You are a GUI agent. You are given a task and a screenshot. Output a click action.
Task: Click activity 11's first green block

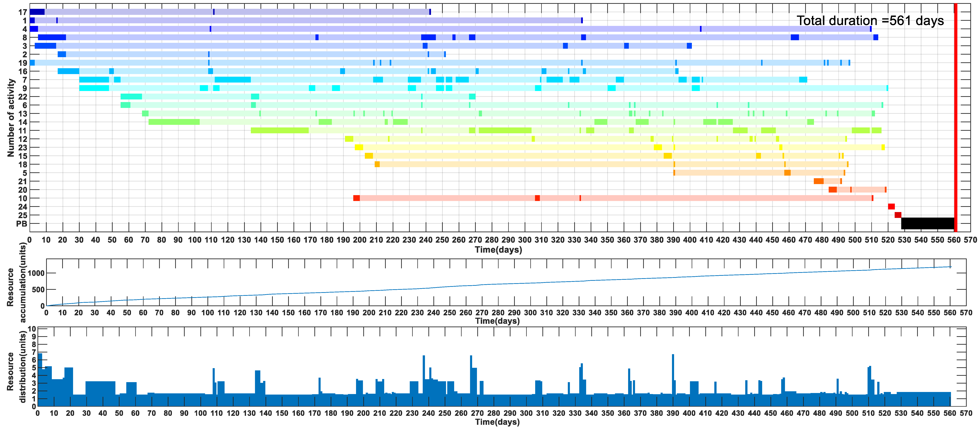point(280,131)
